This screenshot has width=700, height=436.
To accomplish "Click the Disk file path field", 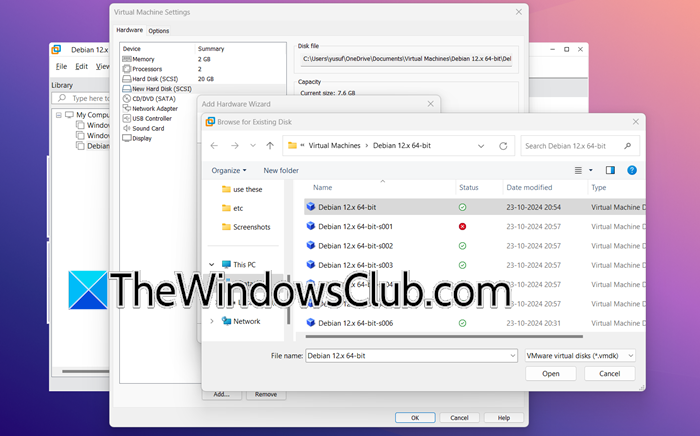I will pyautogui.click(x=406, y=59).
